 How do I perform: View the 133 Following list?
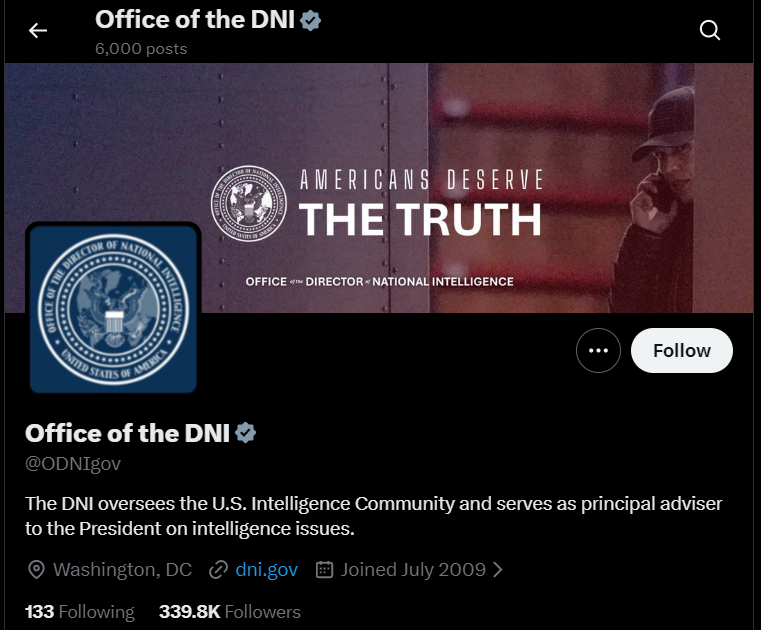coord(79,611)
